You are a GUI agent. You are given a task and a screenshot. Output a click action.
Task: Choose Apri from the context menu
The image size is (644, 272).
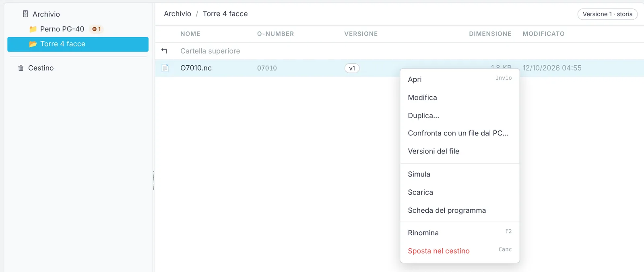point(460,79)
